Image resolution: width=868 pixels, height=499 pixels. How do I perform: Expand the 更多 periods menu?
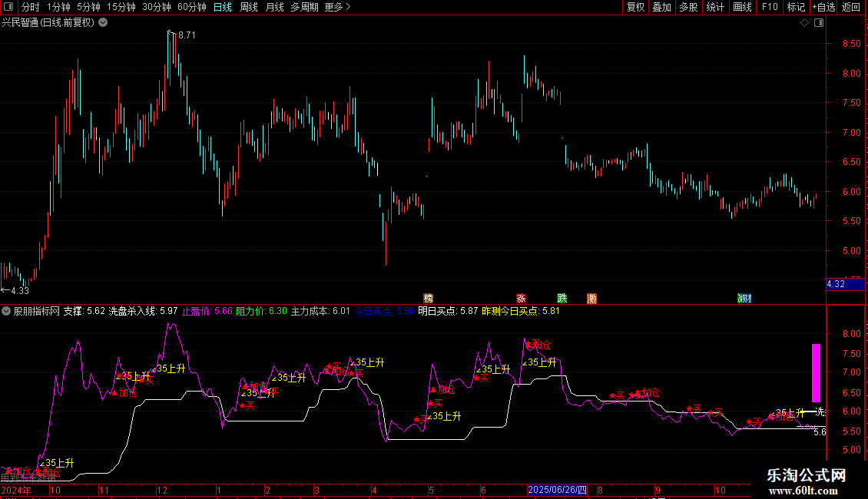coord(337,7)
